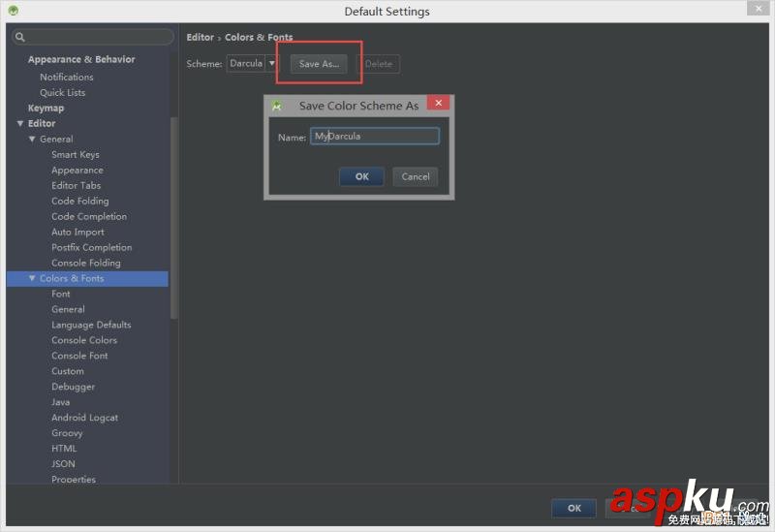Select HTML color settings
The height and width of the screenshot is (532, 775).
tap(64, 449)
